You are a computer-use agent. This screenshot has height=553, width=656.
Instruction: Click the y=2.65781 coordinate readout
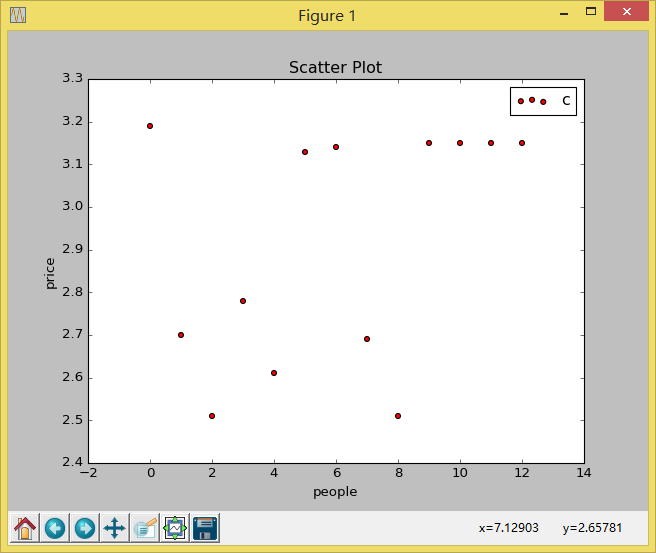592,528
